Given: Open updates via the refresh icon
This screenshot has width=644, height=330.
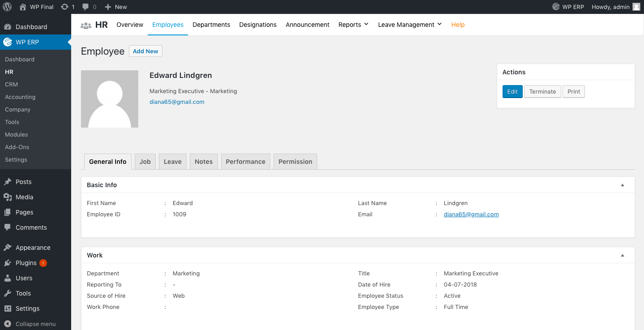Looking at the screenshot, I should click(65, 7).
